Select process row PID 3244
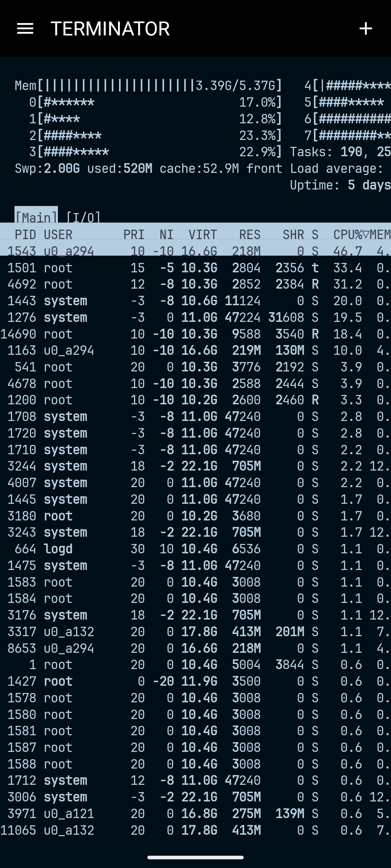391x868 pixels. [x=195, y=466]
